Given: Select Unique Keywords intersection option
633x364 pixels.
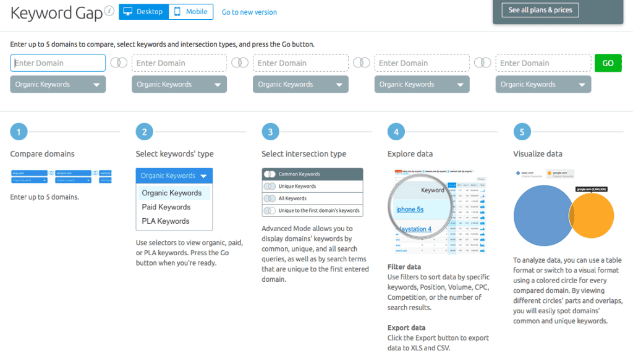Looking at the screenshot, I should [x=312, y=186].
